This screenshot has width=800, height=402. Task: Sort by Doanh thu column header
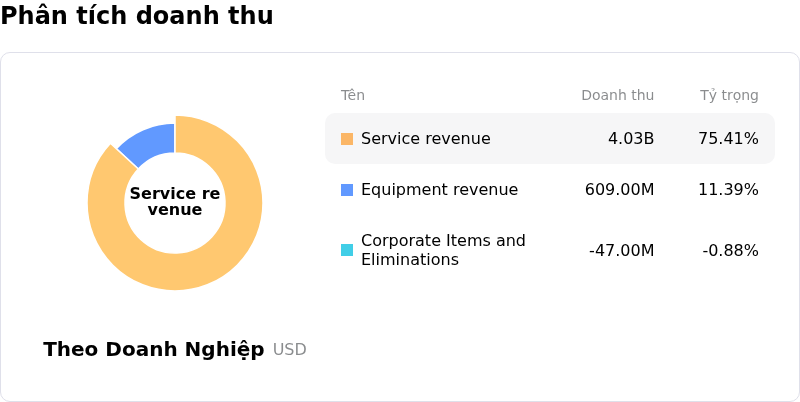(x=617, y=96)
